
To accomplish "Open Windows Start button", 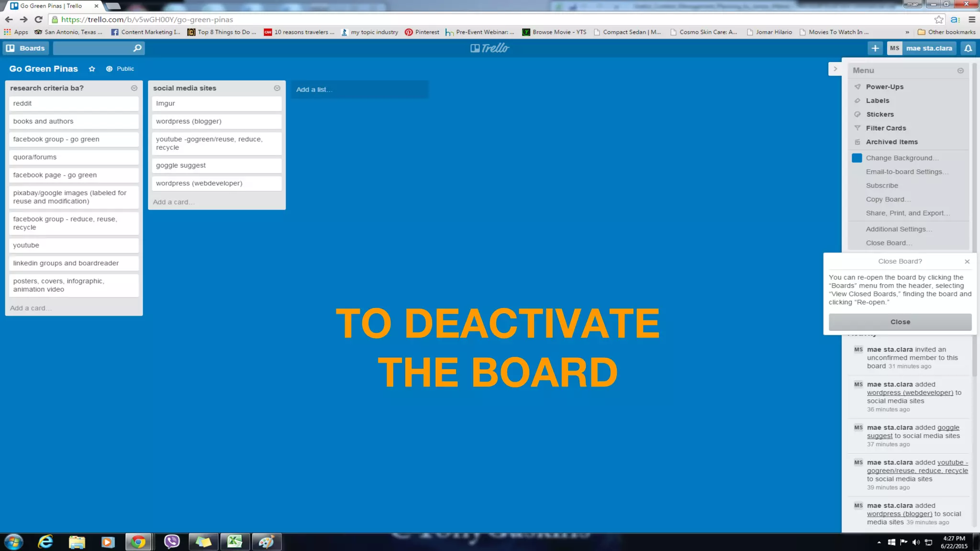I will pyautogui.click(x=13, y=542).
